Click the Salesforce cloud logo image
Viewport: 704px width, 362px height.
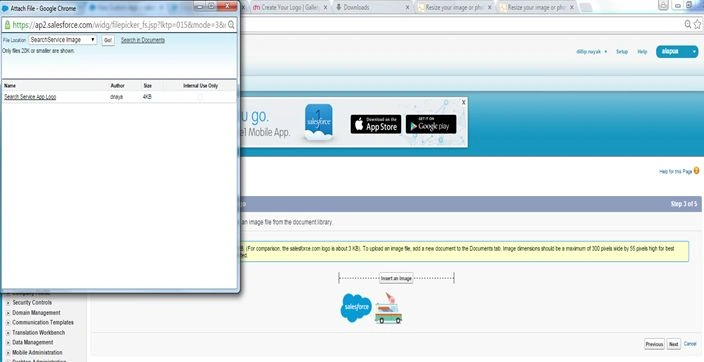click(356, 307)
